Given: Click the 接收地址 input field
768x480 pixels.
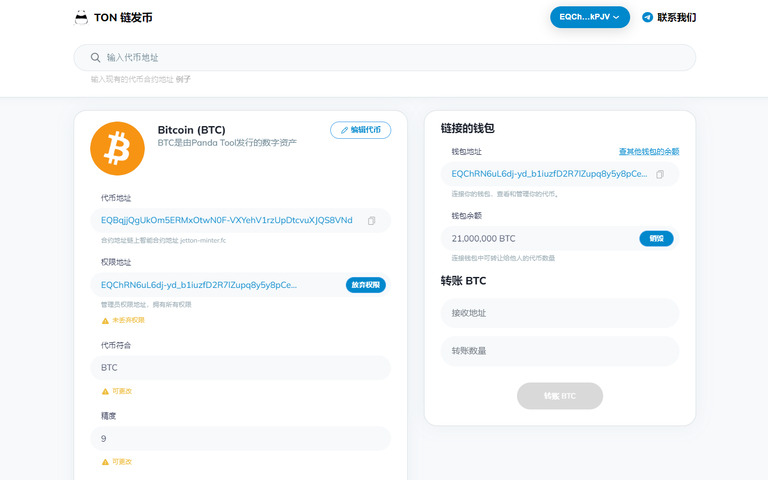Looking at the screenshot, I should [x=560, y=313].
